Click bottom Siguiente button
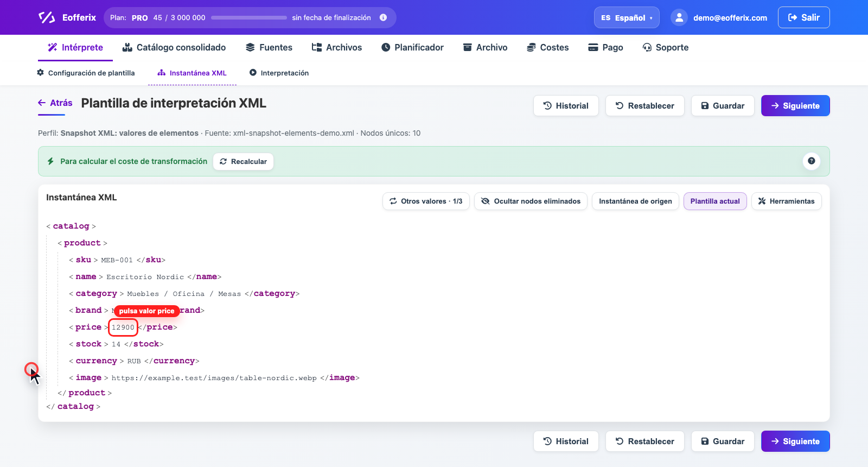The image size is (868, 467). tap(795, 441)
